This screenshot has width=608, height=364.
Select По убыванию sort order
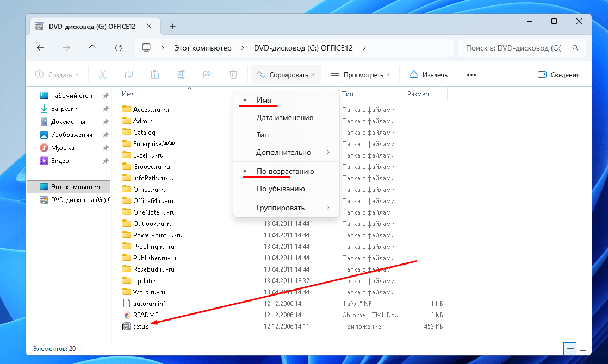(x=286, y=189)
